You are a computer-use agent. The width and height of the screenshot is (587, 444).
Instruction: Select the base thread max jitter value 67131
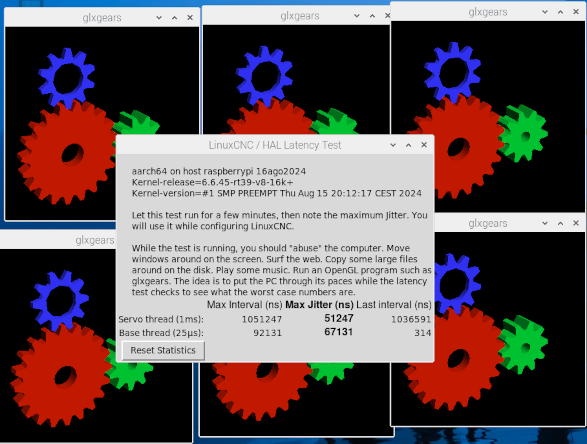[339, 332]
